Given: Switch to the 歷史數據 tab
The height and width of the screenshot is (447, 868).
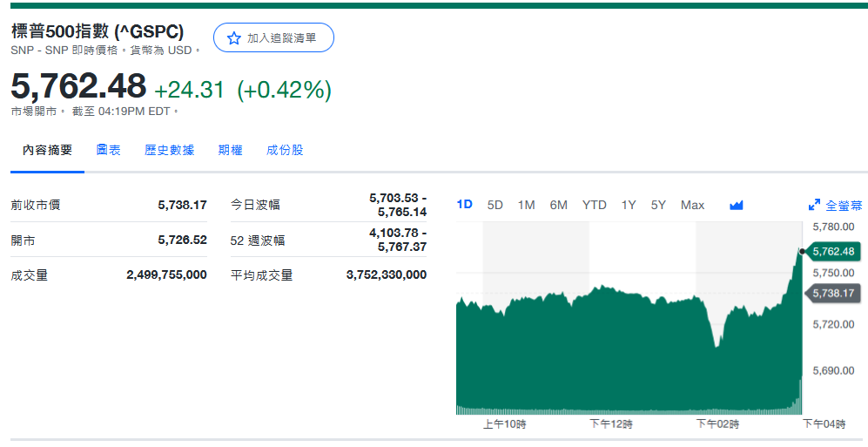Looking at the screenshot, I should pyautogui.click(x=169, y=150).
